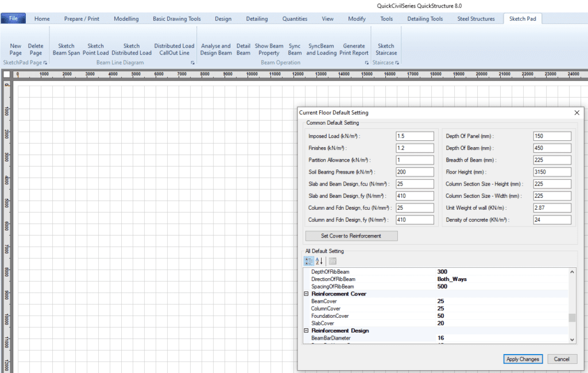The width and height of the screenshot is (588, 373).
Task: Switch to the Detailing Tools tab
Action: coord(425,18)
